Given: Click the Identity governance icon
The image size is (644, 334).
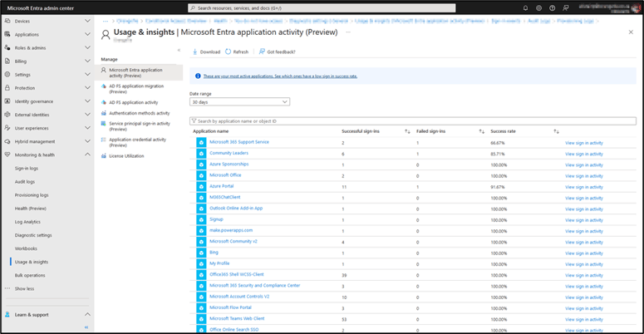Looking at the screenshot, I should tap(7, 101).
